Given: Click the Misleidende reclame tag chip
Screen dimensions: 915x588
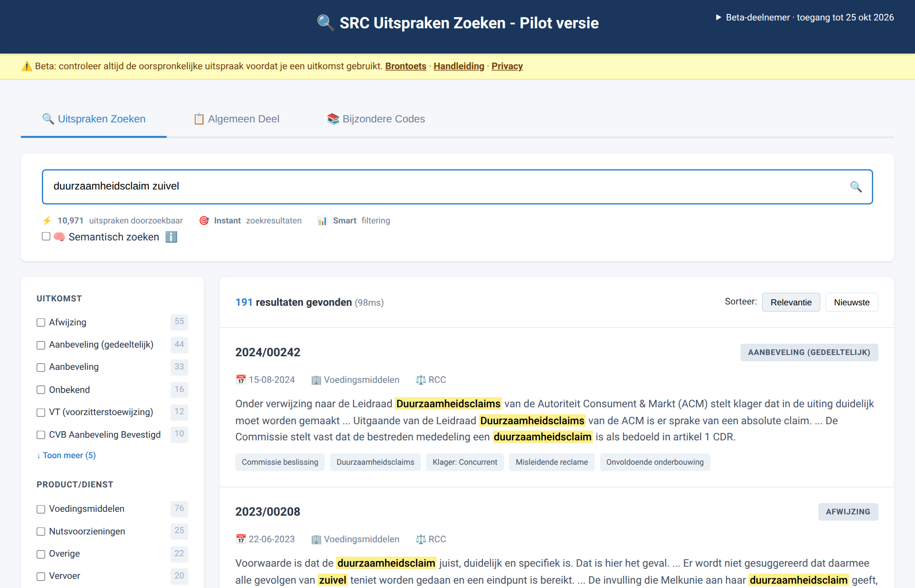Looking at the screenshot, I should 552,462.
